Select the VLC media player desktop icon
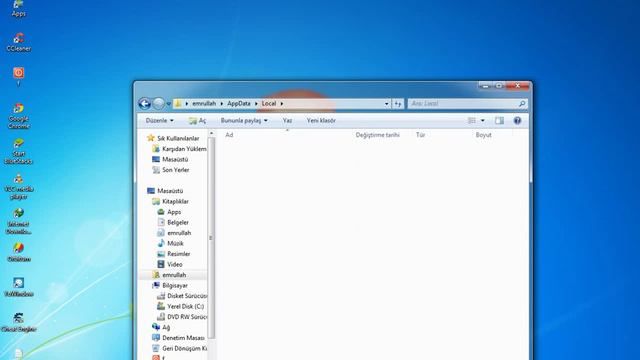The image size is (640, 360). coord(18,187)
